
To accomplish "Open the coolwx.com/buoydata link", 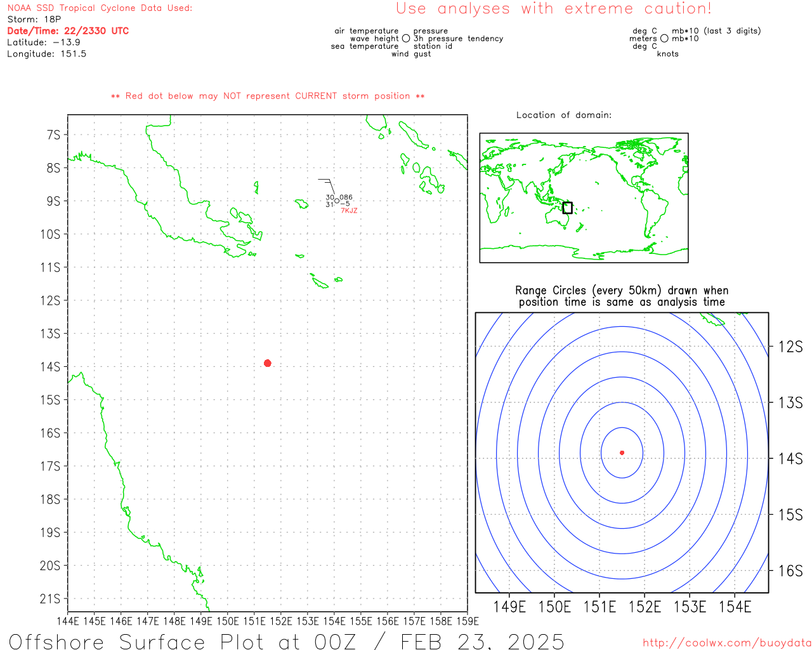I will (x=727, y=643).
